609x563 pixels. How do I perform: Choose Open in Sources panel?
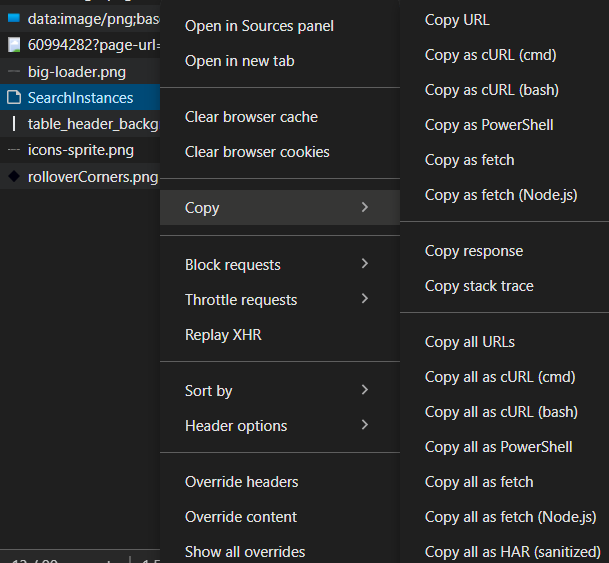coord(259,26)
